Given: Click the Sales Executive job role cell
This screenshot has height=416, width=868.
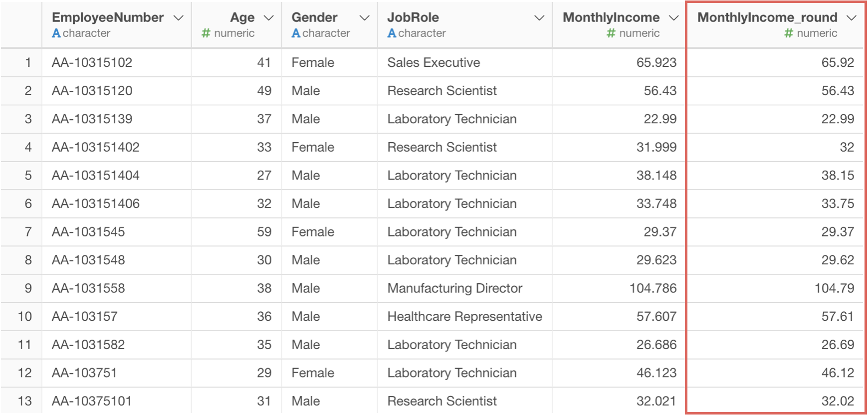Looking at the screenshot, I should point(434,62).
